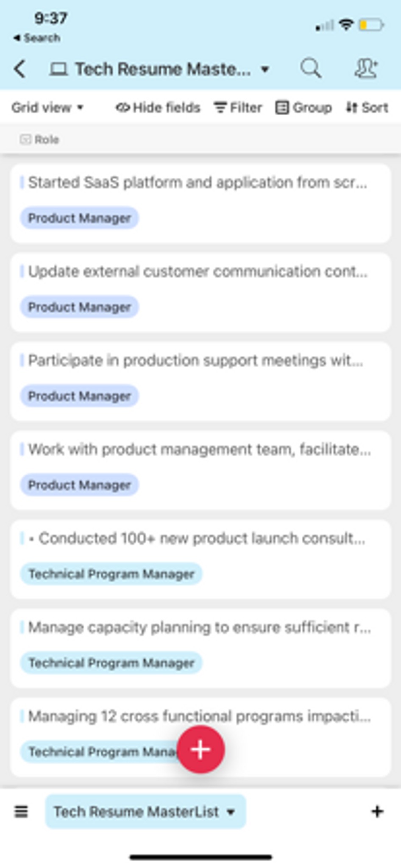Open the Group options

(304, 108)
